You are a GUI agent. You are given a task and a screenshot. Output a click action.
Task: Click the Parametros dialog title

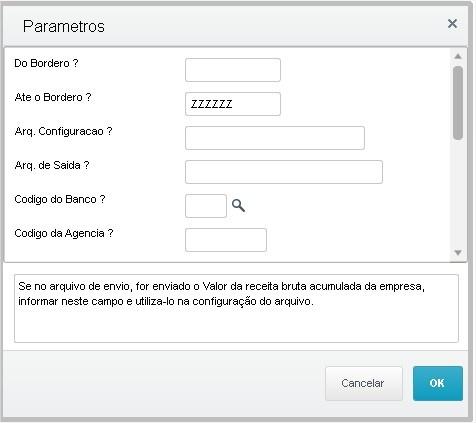point(64,26)
